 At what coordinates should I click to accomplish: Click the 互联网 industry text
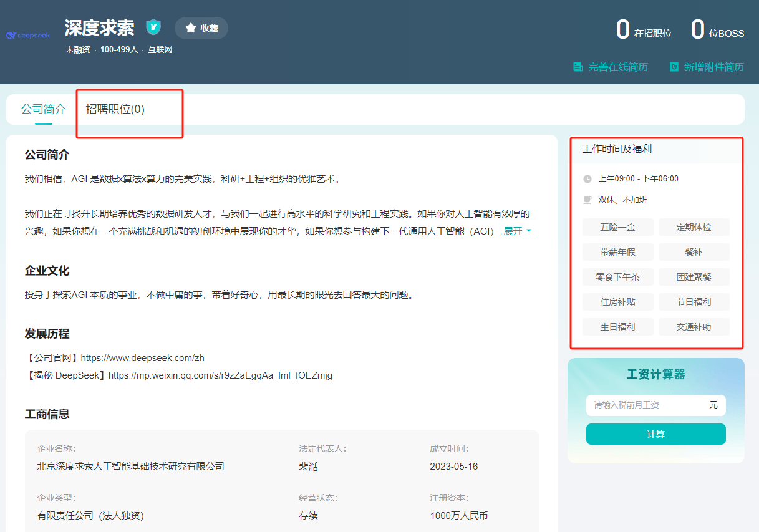(160, 50)
